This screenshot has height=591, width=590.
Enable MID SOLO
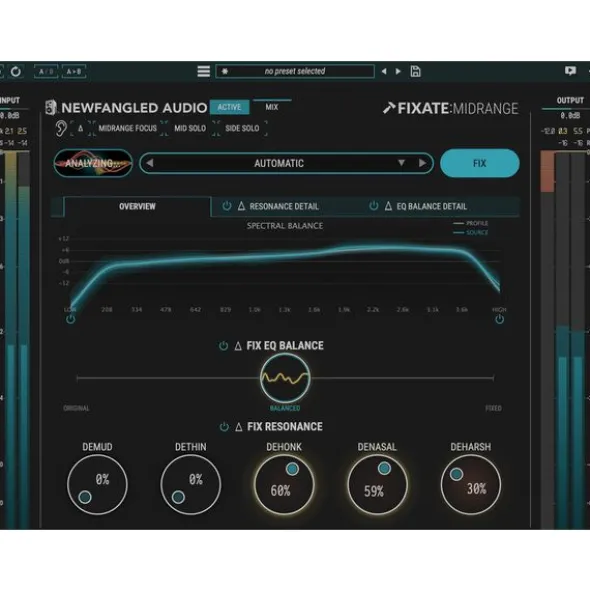pos(190,128)
